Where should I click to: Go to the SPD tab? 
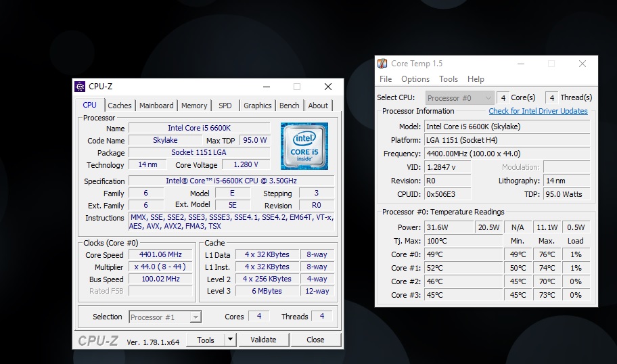(225, 106)
